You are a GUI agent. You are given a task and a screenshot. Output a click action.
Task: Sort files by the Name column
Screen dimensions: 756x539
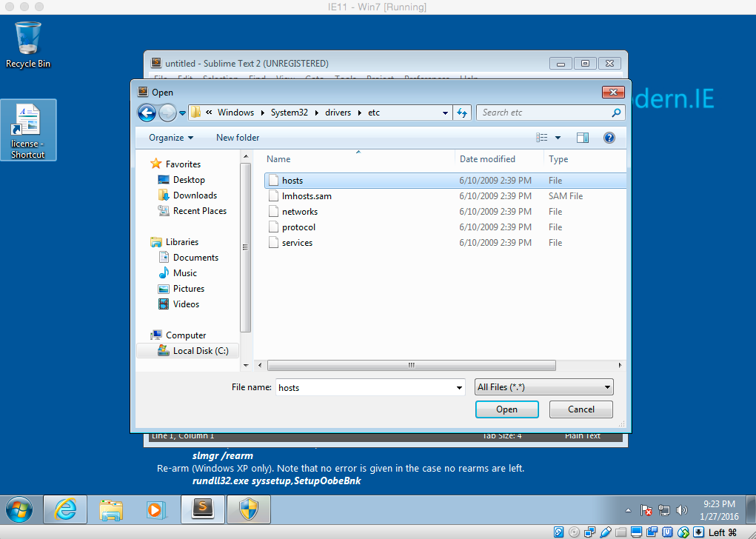[x=278, y=159]
